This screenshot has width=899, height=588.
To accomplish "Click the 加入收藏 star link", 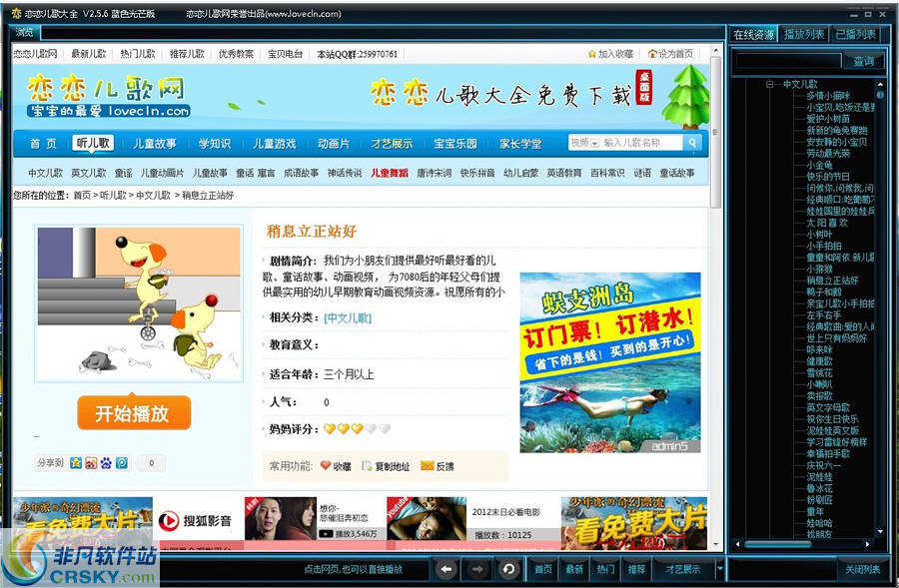I will click(610, 54).
